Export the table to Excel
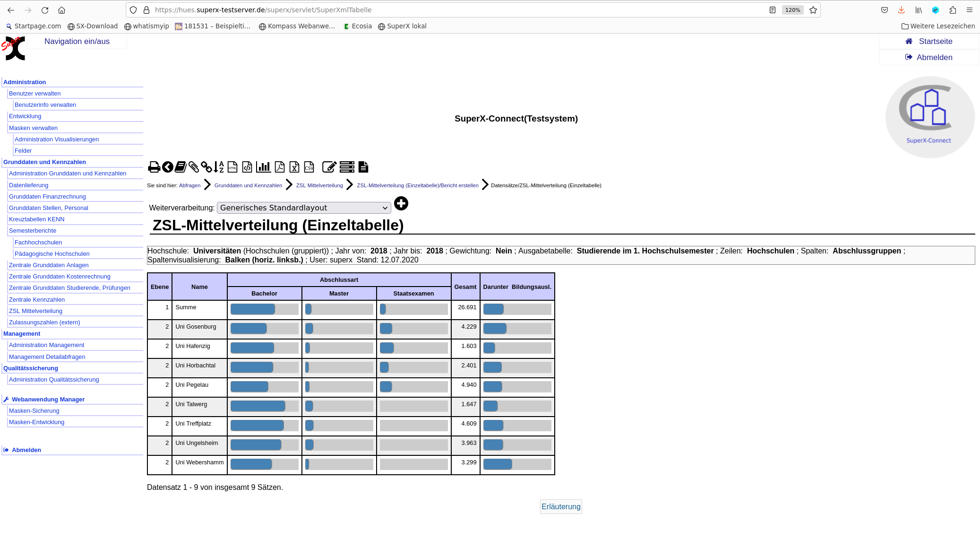The width and height of the screenshot is (980, 540). (294, 167)
